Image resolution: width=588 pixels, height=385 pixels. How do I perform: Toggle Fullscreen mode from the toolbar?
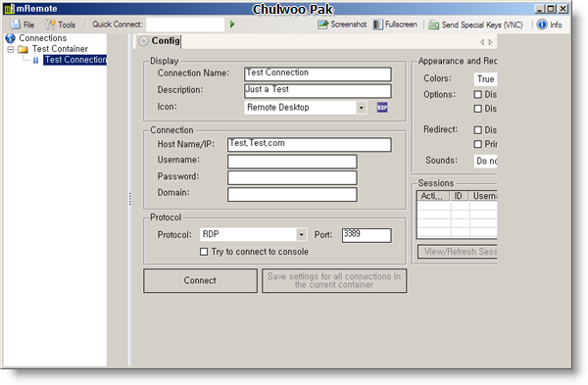[377, 24]
